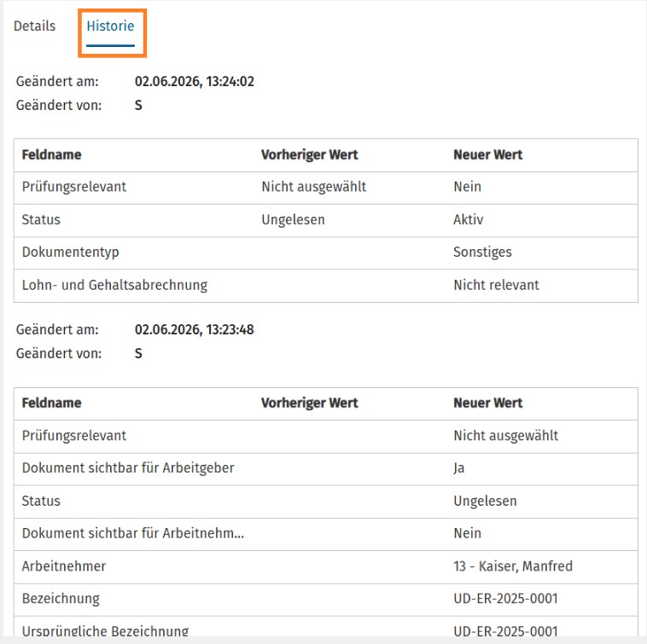Select the Bezeichnung row

[x=326, y=600]
